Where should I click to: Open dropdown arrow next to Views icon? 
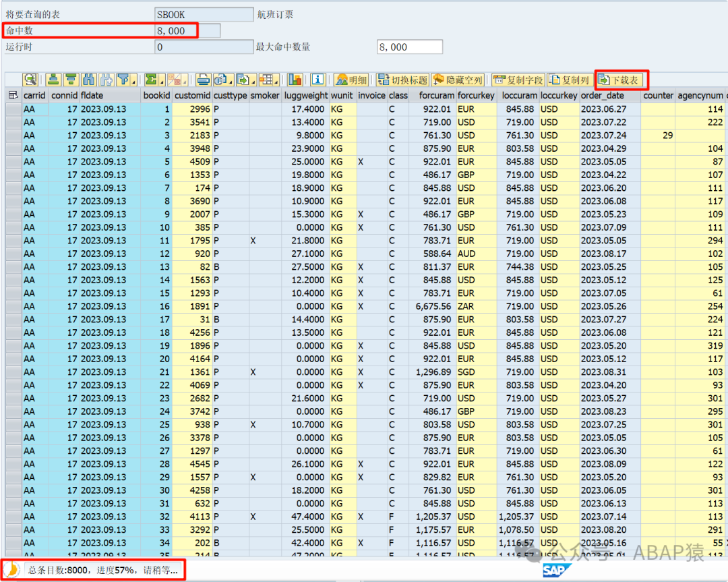(231, 82)
